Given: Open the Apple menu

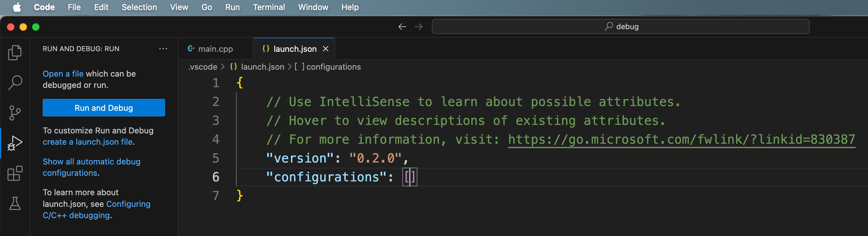Looking at the screenshot, I should (17, 7).
